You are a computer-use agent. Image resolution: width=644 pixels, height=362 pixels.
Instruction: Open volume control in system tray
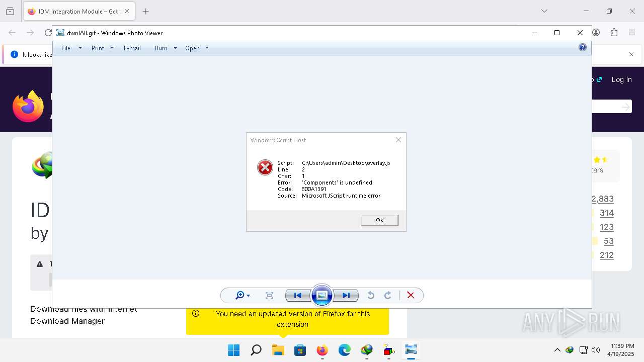(x=596, y=350)
